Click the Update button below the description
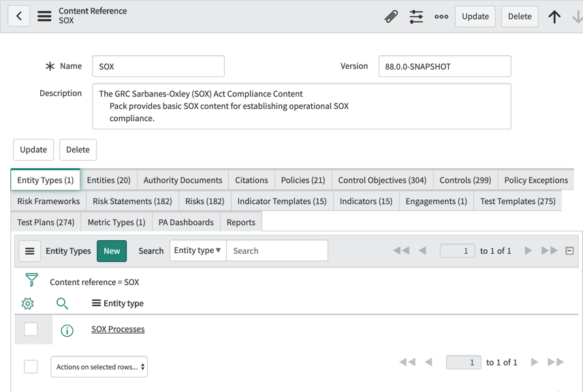 pos(33,150)
